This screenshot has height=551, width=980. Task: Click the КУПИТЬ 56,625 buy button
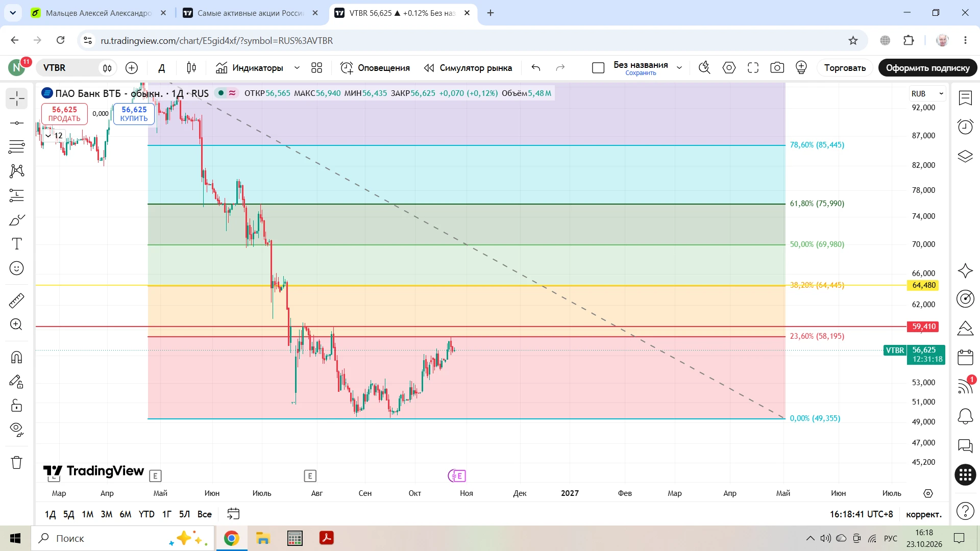(134, 114)
